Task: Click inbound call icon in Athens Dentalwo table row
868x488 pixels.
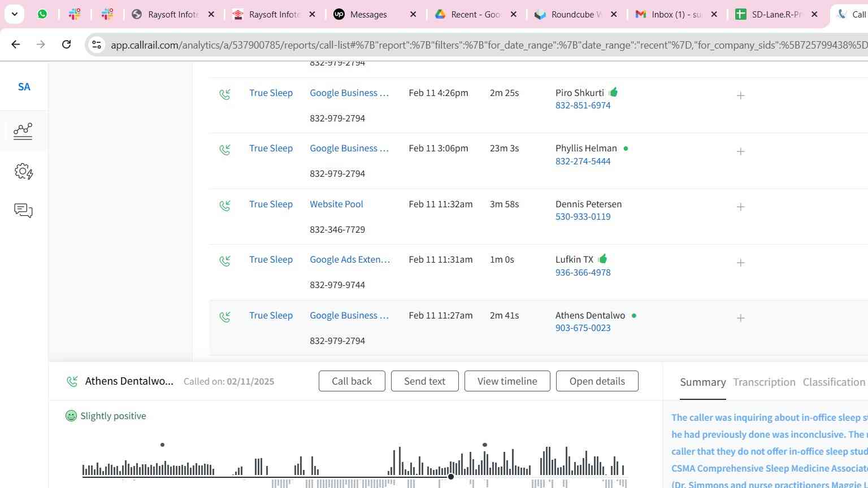Action: point(225,317)
